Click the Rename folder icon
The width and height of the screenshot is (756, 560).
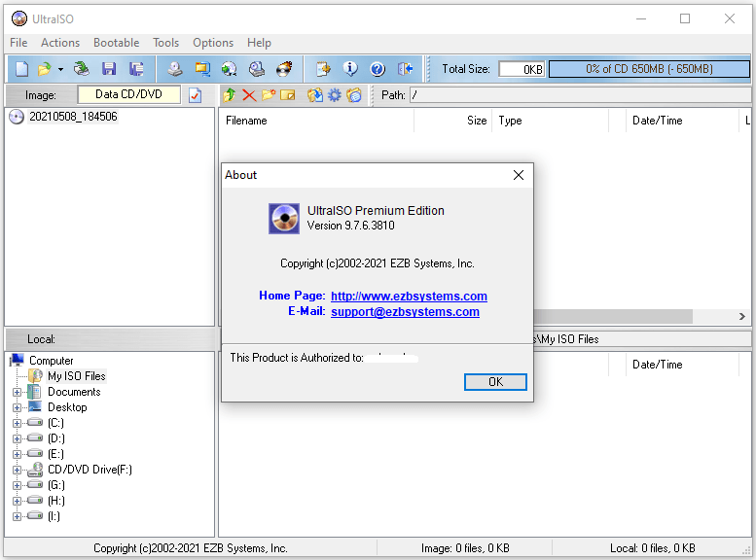click(x=288, y=95)
